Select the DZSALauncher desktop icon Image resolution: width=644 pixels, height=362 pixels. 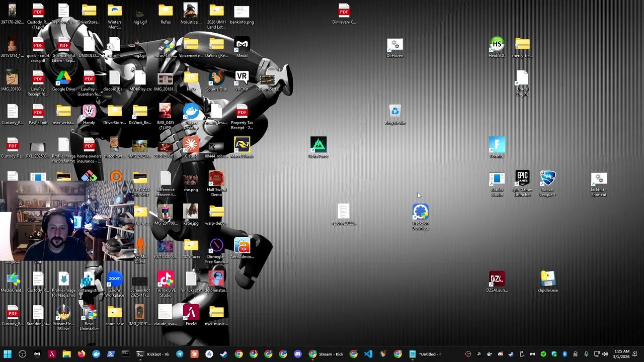(x=497, y=282)
